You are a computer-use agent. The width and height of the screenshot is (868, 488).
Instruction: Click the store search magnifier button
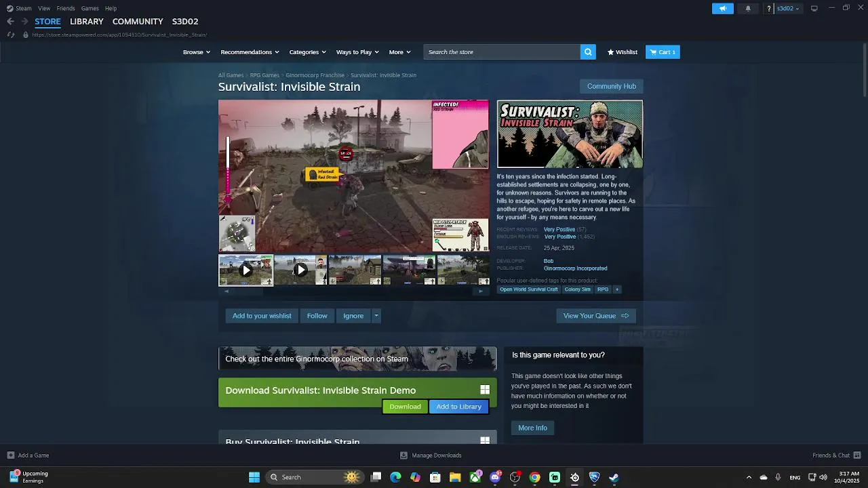(588, 52)
